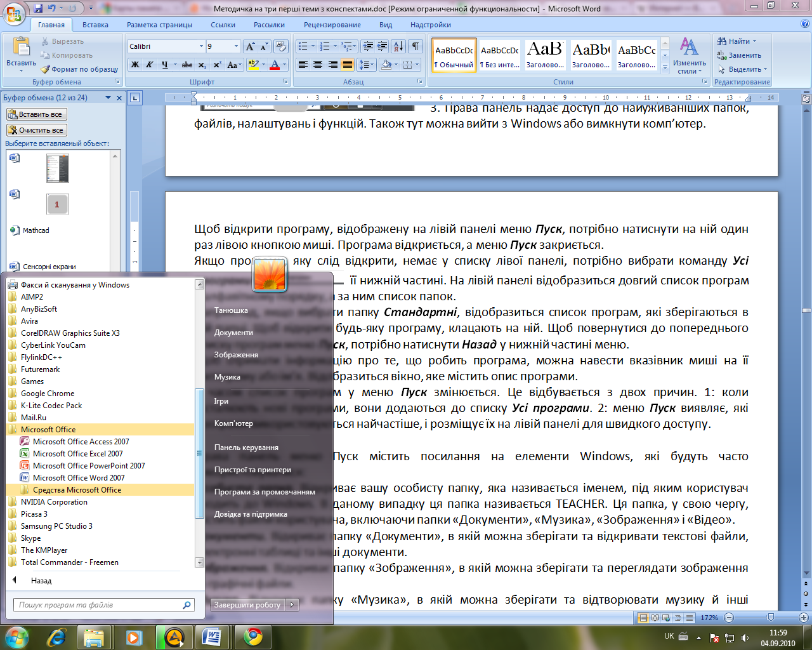Toggle Bold (Ж) formatting
The image size is (812, 650).
[135, 65]
